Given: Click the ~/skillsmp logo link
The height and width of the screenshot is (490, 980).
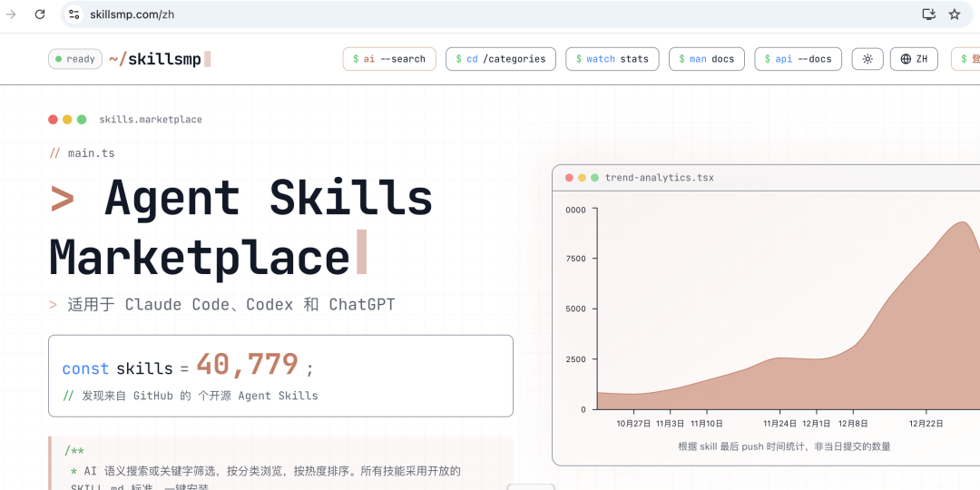Looking at the screenshot, I should [160, 59].
